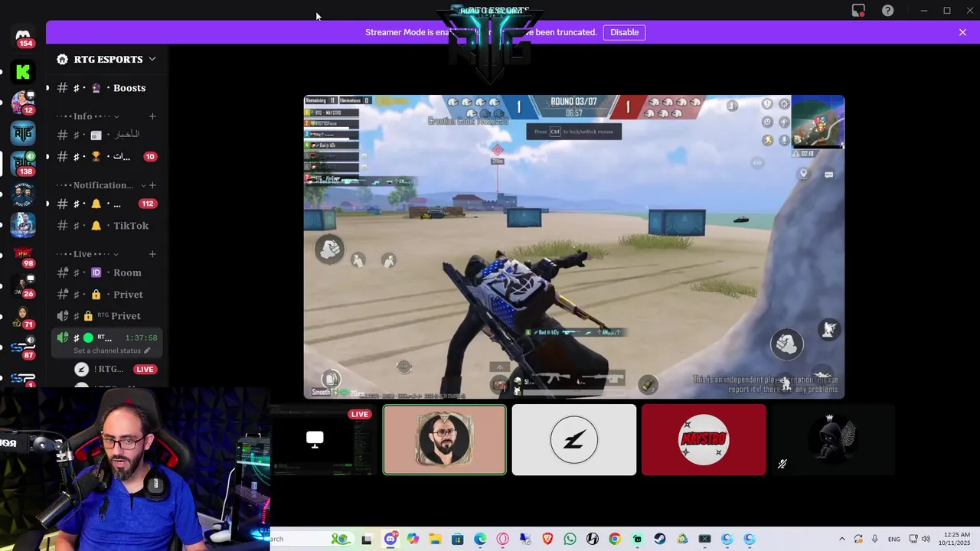Edit channel status pencil icon
The image size is (980, 551).
147,350
